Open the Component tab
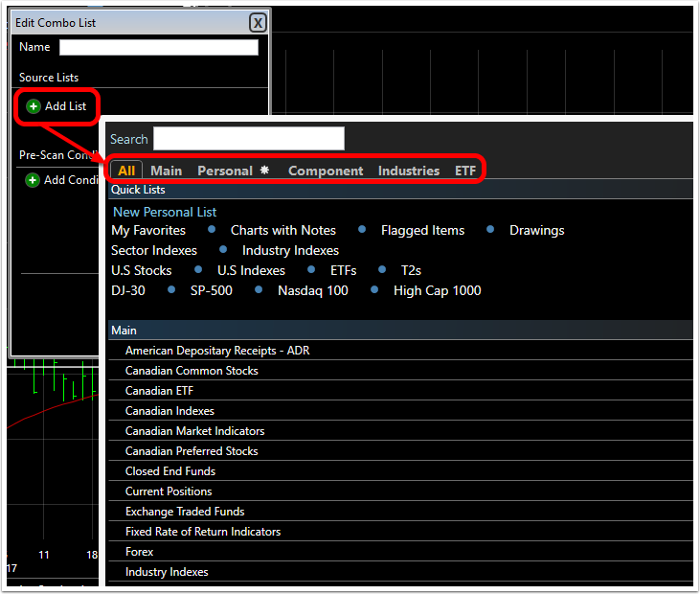The width and height of the screenshot is (700, 594). 326,171
